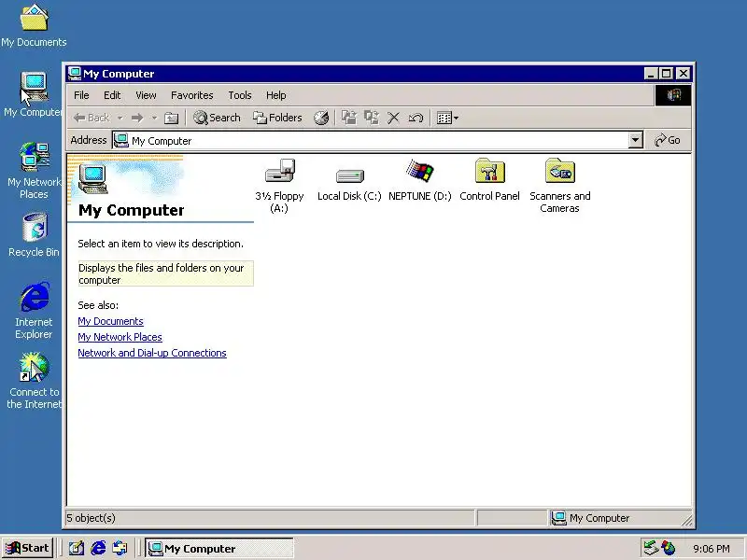Click the Delete (X) toolbar icon

coord(393,118)
